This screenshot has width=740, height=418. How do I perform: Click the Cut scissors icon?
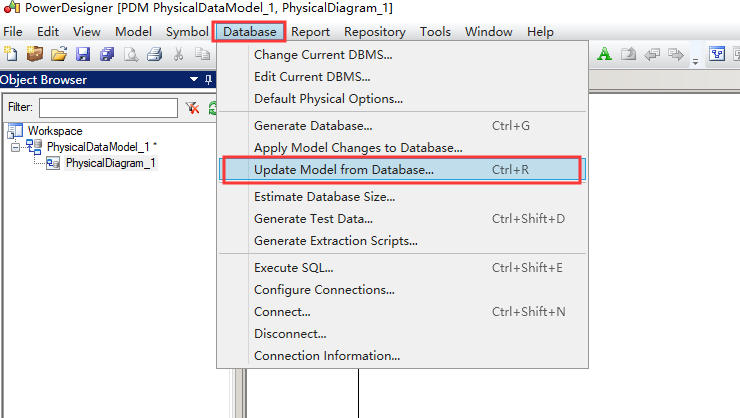pos(178,54)
